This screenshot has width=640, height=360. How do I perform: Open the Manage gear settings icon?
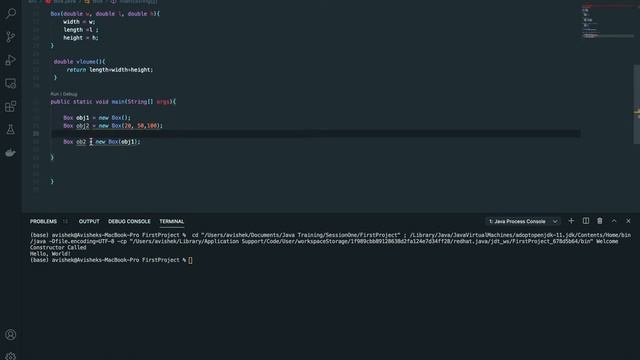point(11,356)
